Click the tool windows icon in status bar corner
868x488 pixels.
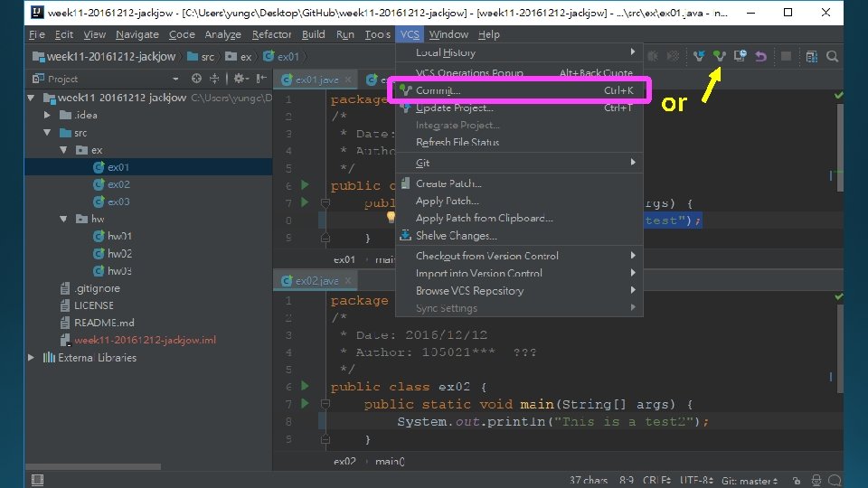tap(37, 480)
